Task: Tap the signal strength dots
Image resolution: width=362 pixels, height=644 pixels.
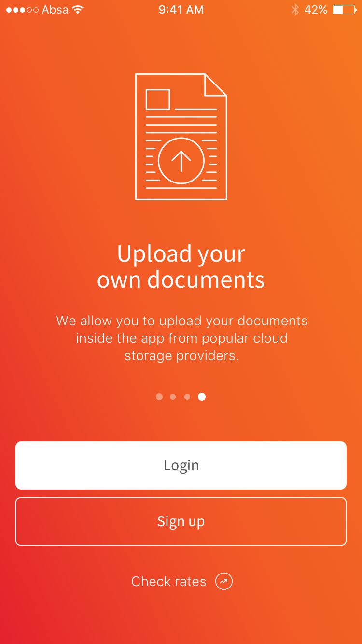Action: pyautogui.click(x=22, y=10)
